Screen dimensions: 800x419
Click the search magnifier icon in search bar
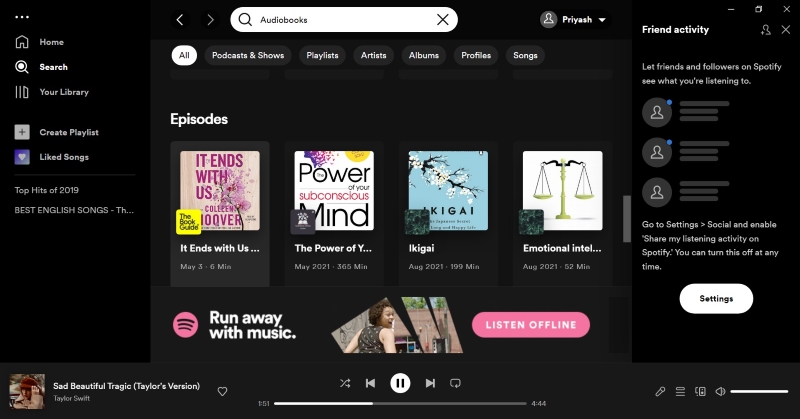(245, 20)
